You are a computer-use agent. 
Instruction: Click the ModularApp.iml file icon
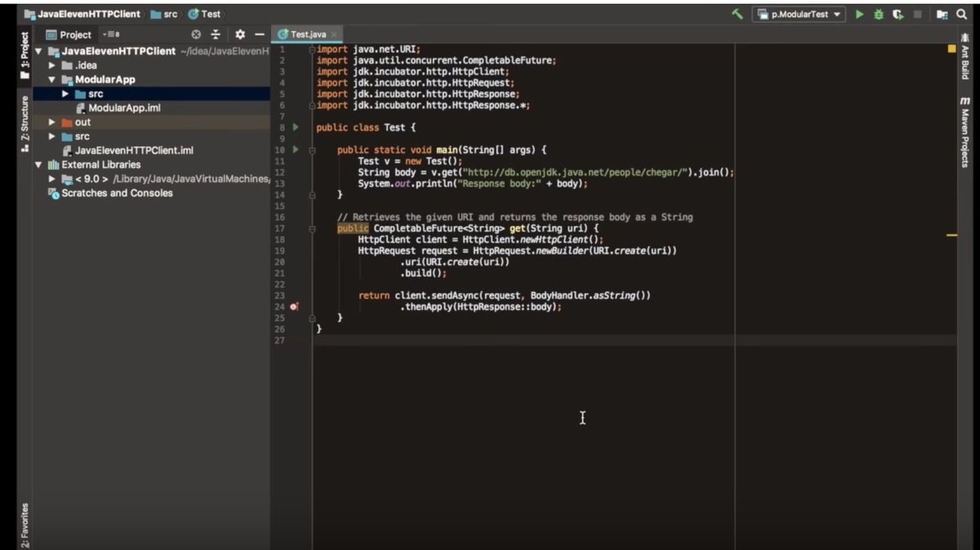(x=80, y=108)
